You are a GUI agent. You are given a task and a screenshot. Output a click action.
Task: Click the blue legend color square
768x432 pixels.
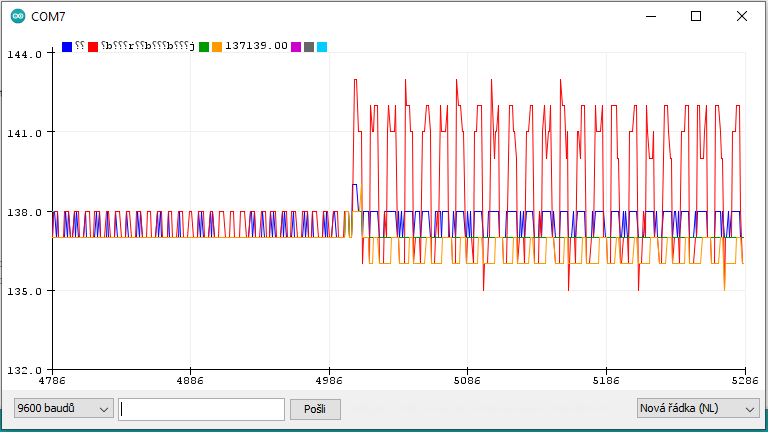coord(67,47)
